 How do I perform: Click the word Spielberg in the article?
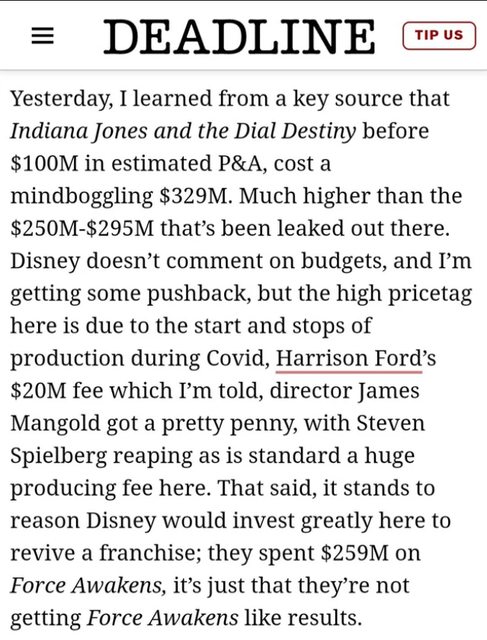point(58,456)
